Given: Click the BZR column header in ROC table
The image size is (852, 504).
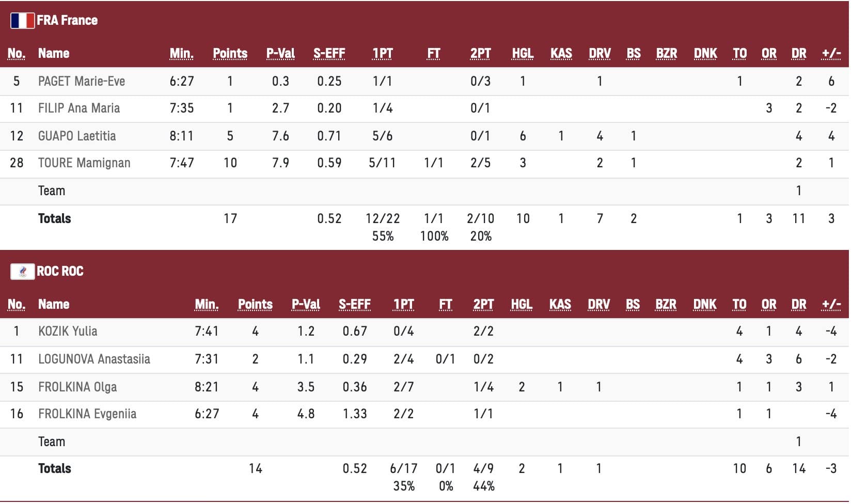Looking at the screenshot, I should [x=666, y=304].
